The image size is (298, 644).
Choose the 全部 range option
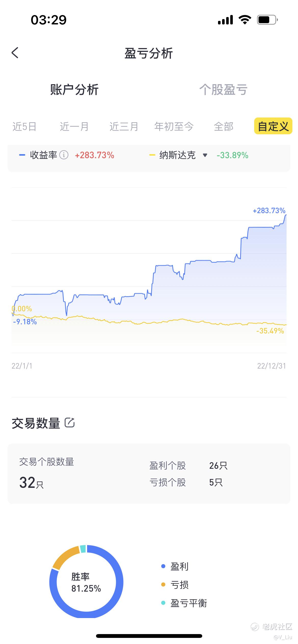[224, 126]
